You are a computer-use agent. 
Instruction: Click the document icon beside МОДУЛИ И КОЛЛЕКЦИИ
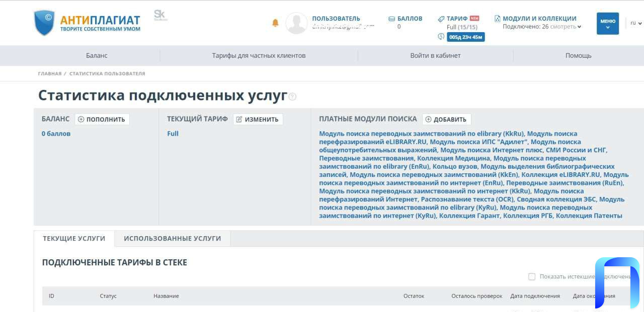(497, 19)
